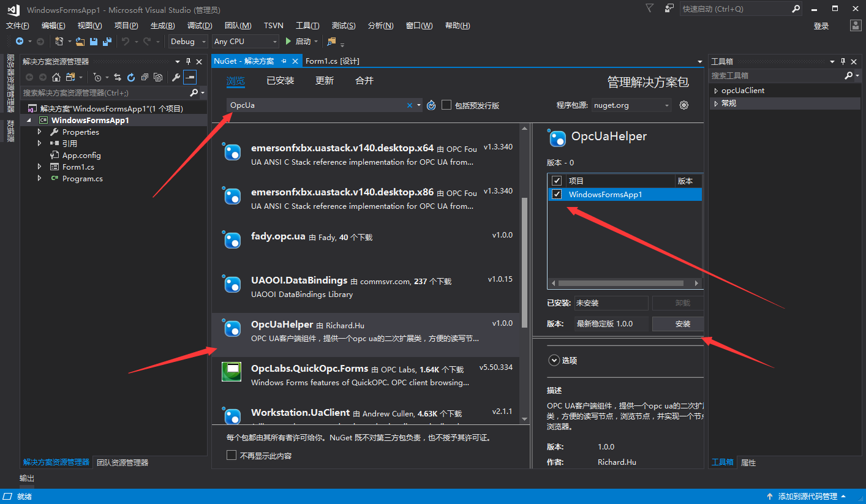Open NuGet package source settings gear
Screen dimensions: 866x504
684,105
